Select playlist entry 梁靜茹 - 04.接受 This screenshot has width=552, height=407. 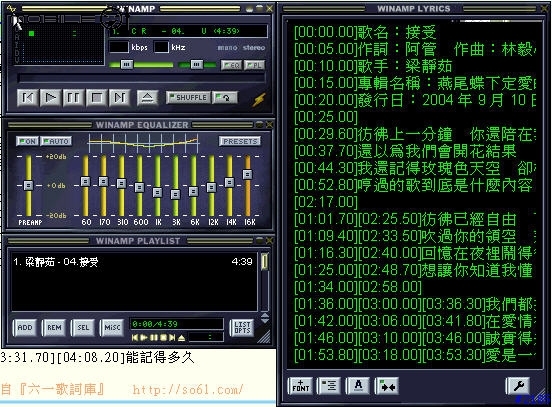coord(133,262)
